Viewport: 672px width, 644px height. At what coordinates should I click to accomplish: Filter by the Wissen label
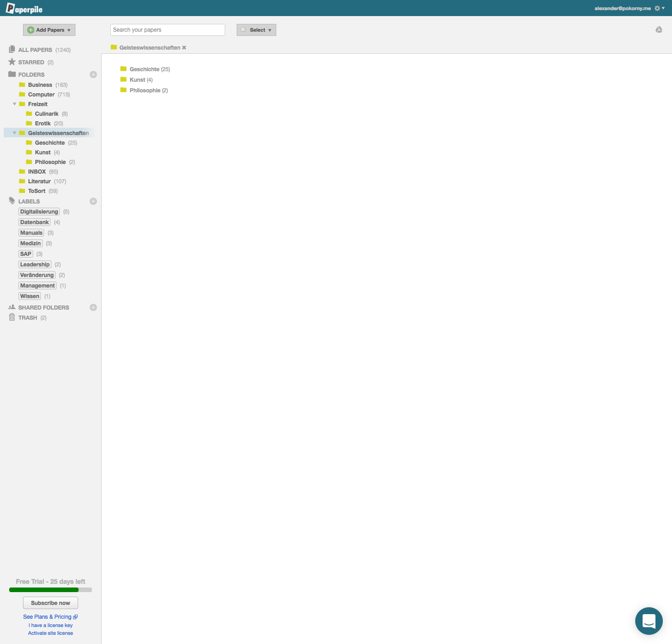30,296
